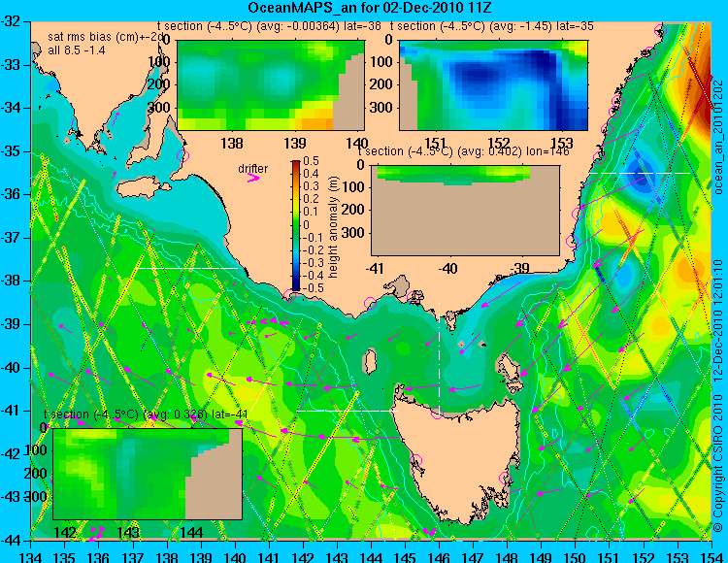Select the 'sat rms bias (cm)+-2d' label

point(106,37)
